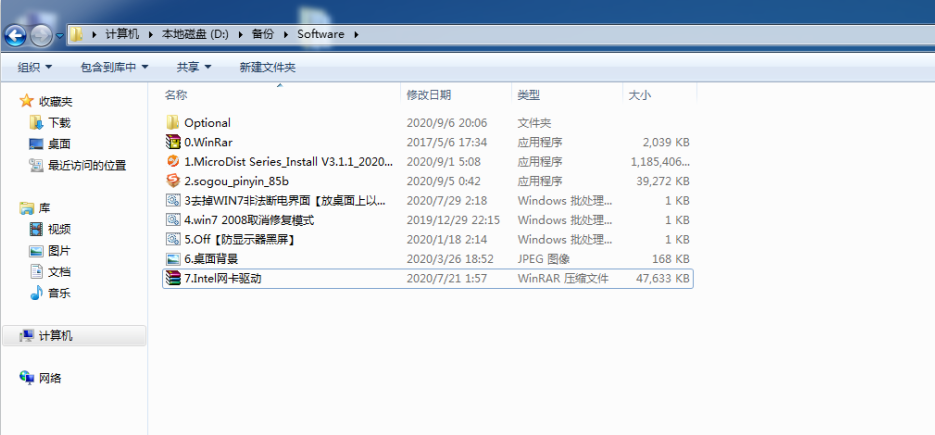
Task: Select 桌面 in the favorites list
Action: 59,144
